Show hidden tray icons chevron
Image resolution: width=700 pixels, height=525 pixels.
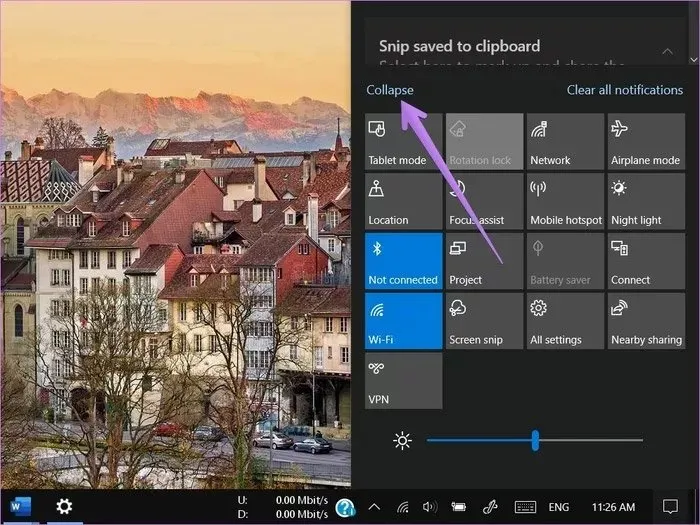[x=374, y=507]
